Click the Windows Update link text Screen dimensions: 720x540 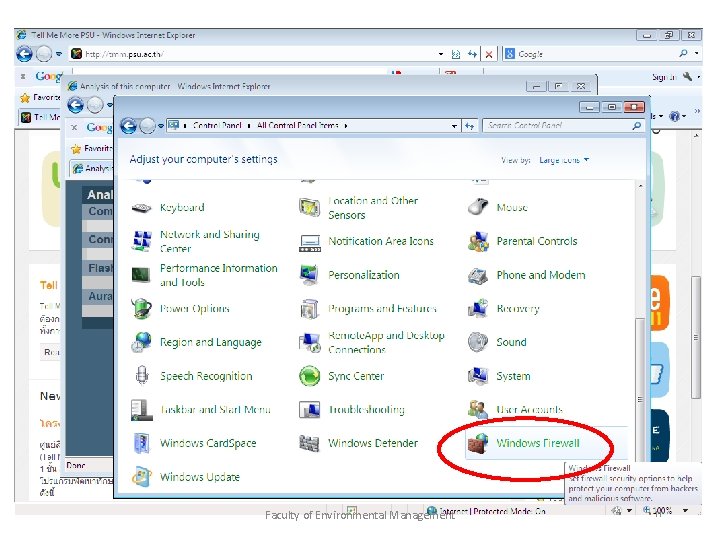click(x=200, y=477)
